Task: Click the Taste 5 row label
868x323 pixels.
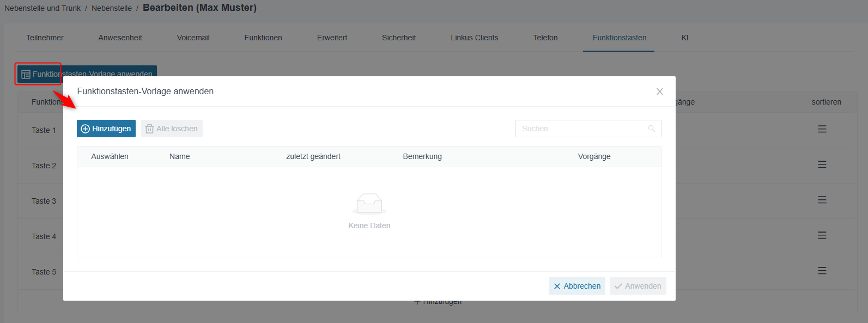Action: 44,272
